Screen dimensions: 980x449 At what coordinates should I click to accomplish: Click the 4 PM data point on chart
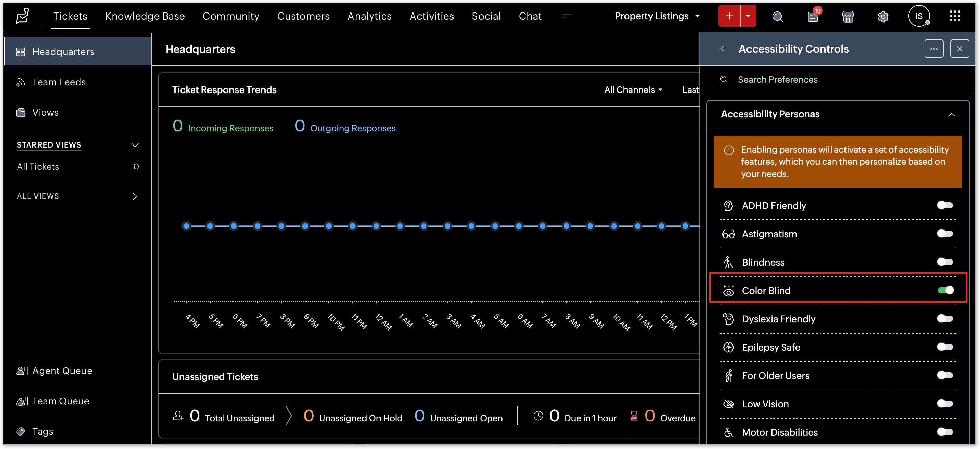tap(186, 226)
